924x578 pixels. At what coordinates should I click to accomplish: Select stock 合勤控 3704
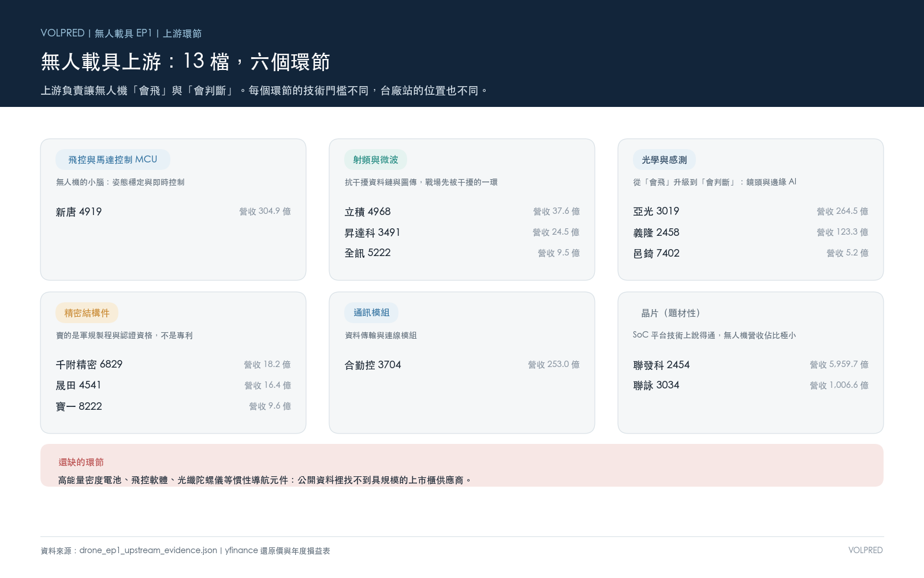(x=372, y=365)
